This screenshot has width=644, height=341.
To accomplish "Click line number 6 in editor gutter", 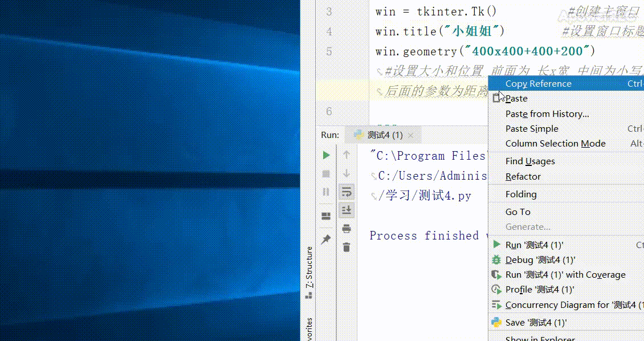I will pyautogui.click(x=329, y=111).
